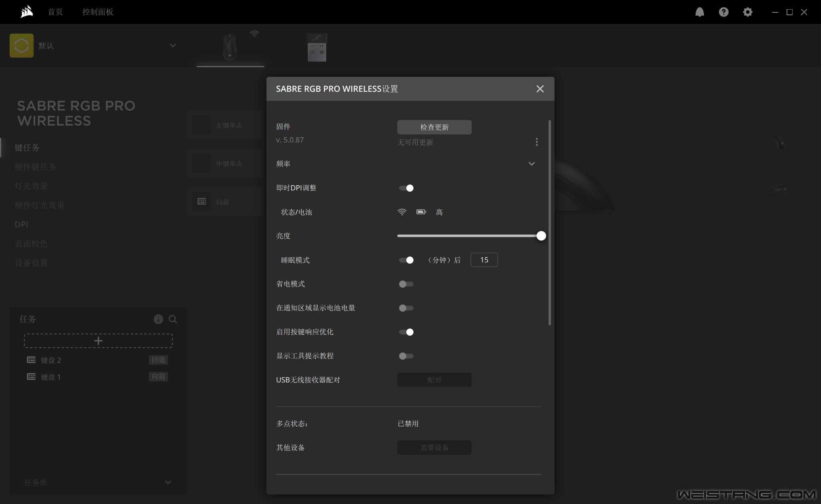The height and width of the screenshot is (504, 821).
Task: Enable 省电模式 switch
Action: tap(406, 284)
